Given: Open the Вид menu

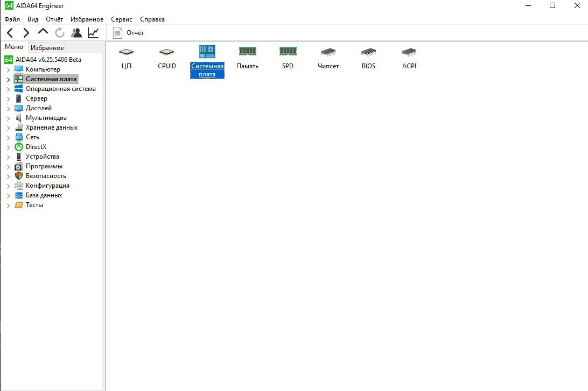Looking at the screenshot, I should (x=33, y=19).
